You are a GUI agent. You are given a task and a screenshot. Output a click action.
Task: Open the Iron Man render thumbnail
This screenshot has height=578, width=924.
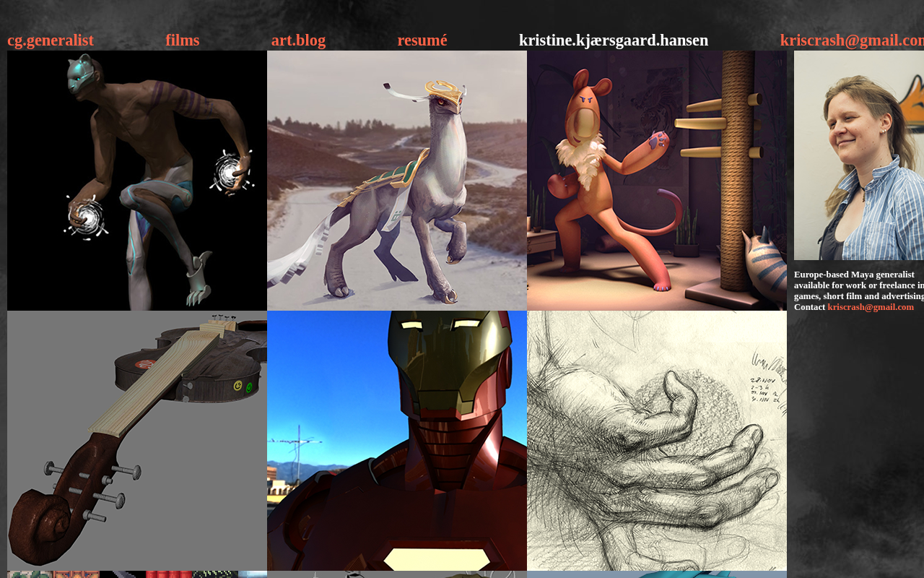tap(397, 441)
